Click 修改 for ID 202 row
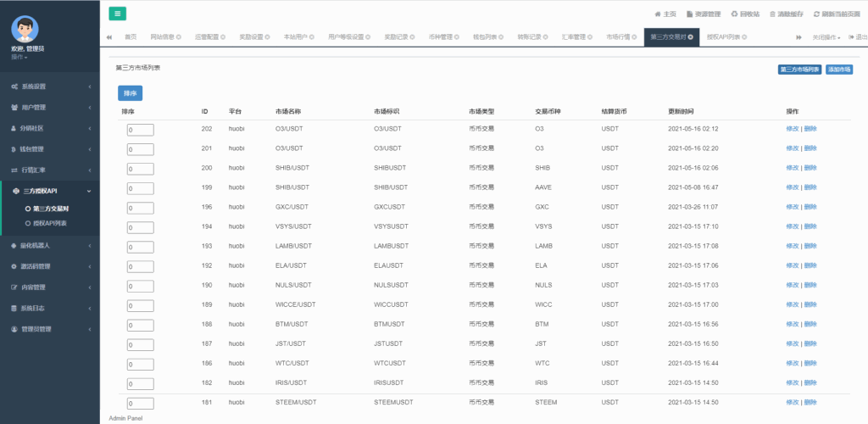 793,129
